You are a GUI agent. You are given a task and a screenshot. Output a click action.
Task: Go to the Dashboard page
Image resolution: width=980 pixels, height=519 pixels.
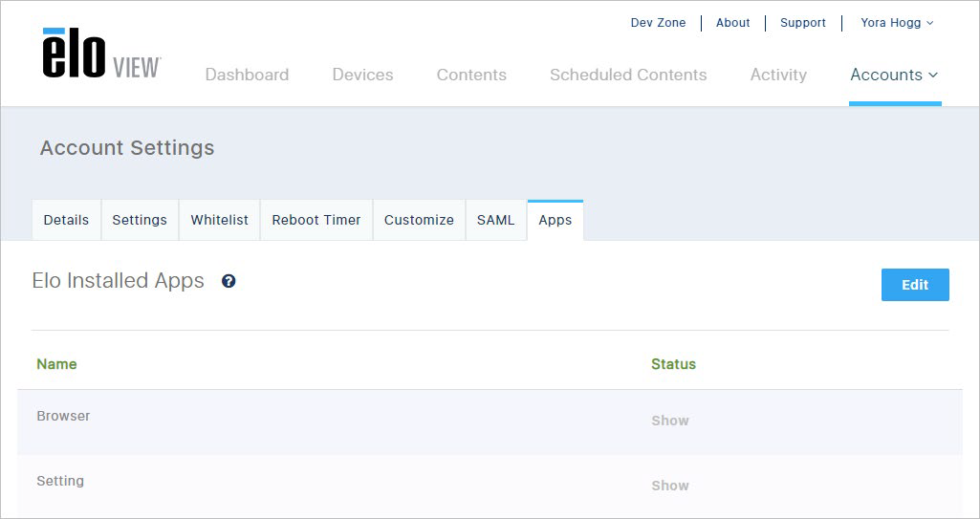coord(247,75)
